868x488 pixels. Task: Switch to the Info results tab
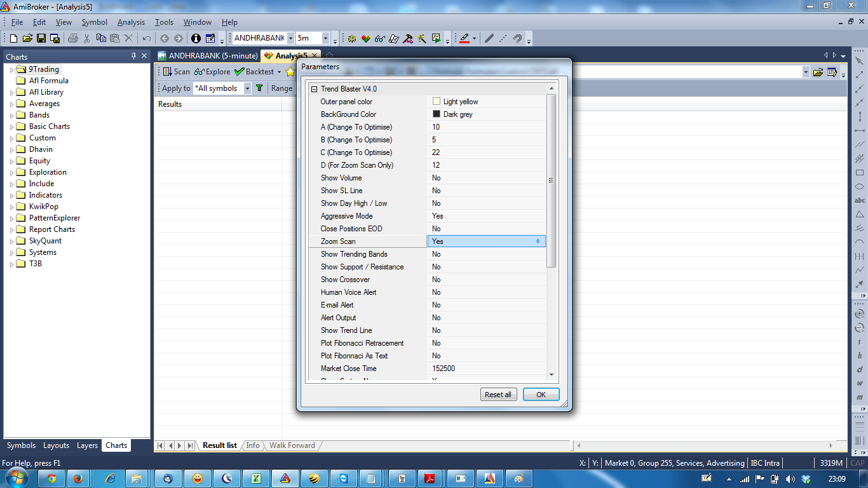253,445
